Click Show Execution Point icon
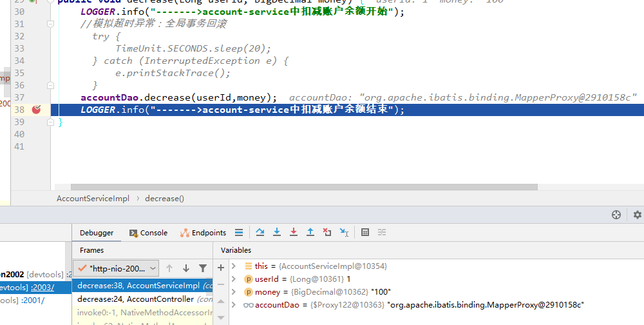Screen dimensions: 644x325 coord(239,232)
